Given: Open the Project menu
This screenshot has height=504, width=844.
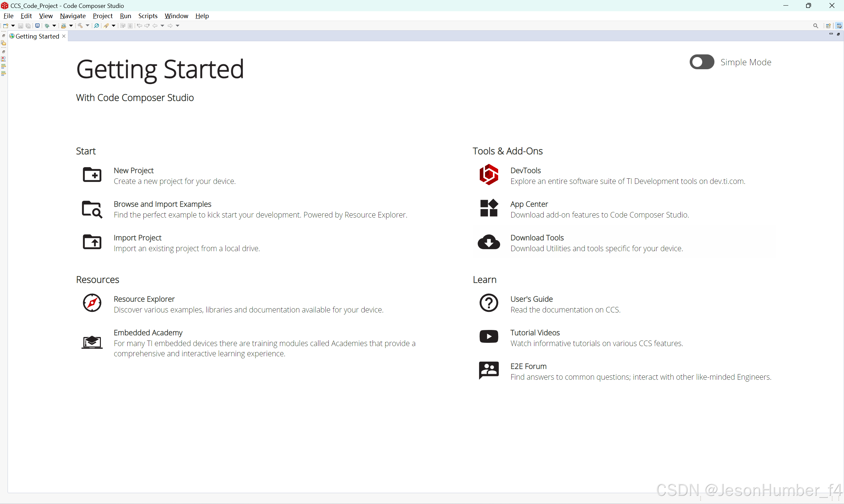Looking at the screenshot, I should (x=103, y=16).
